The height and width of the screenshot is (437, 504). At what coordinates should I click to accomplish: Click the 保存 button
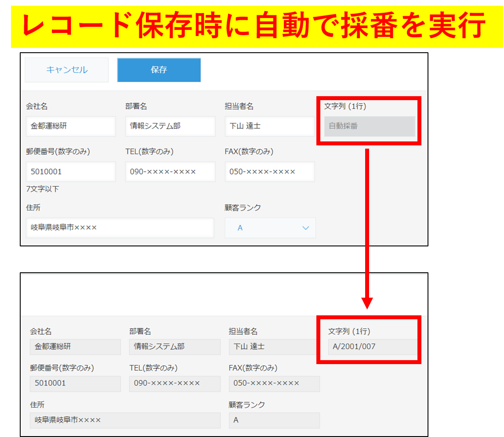[159, 70]
